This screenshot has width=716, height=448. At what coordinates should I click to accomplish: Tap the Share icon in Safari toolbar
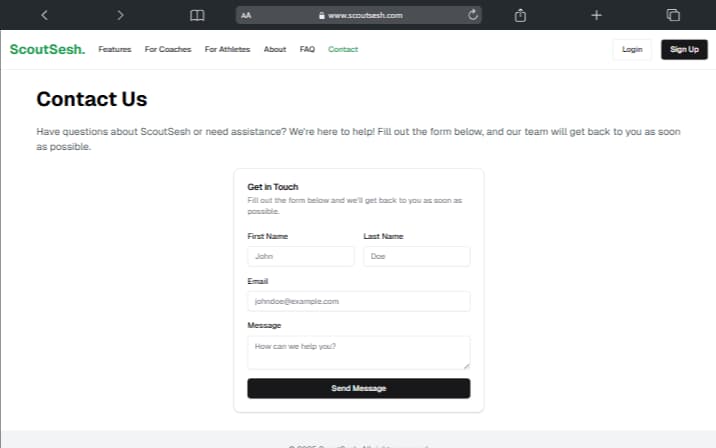click(x=520, y=15)
